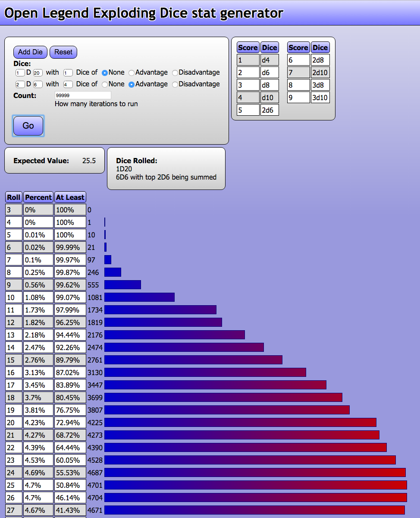
Task: Click the Roll column header
Action: coord(14,197)
